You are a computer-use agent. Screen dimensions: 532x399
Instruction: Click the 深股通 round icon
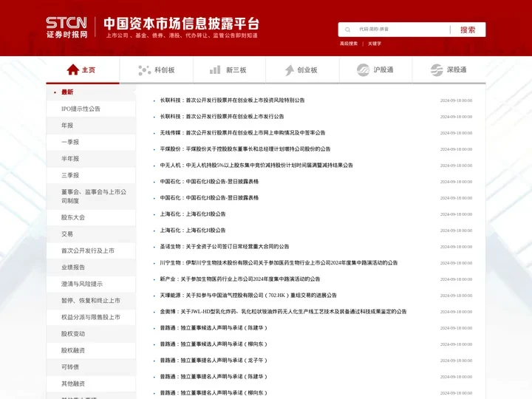pos(437,70)
